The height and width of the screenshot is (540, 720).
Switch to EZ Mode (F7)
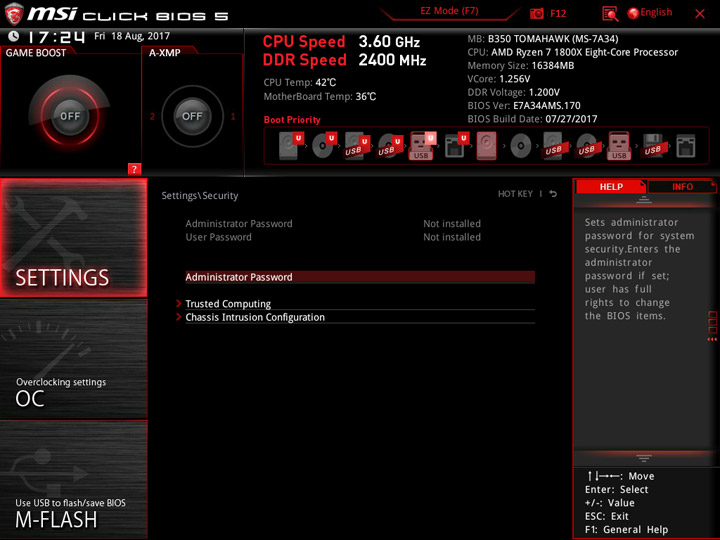(x=449, y=11)
